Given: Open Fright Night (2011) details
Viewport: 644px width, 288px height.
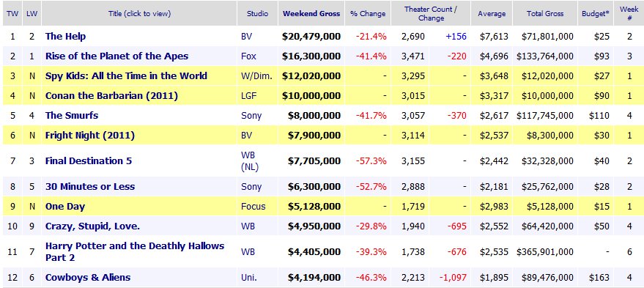Looking at the screenshot, I should (90, 135).
